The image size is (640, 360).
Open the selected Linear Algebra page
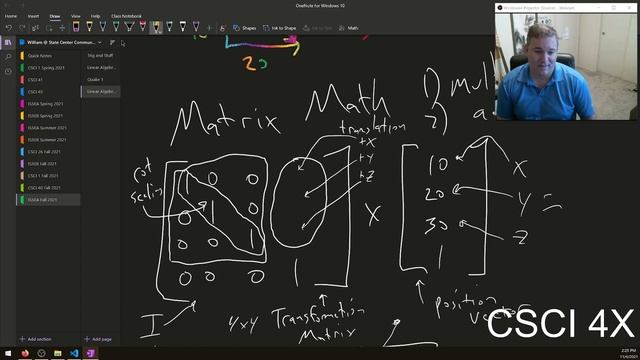(101, 92)
